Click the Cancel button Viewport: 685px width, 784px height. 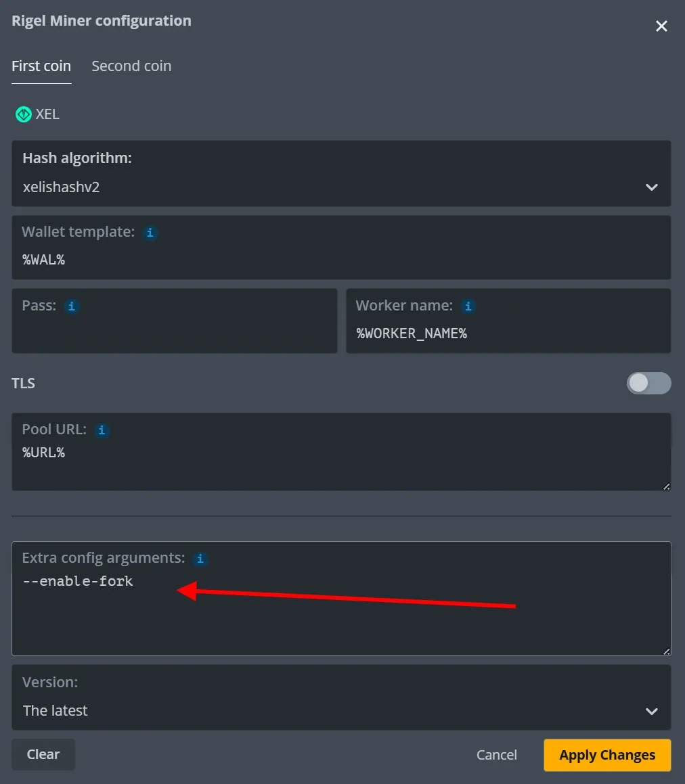(x=496, y=755)
